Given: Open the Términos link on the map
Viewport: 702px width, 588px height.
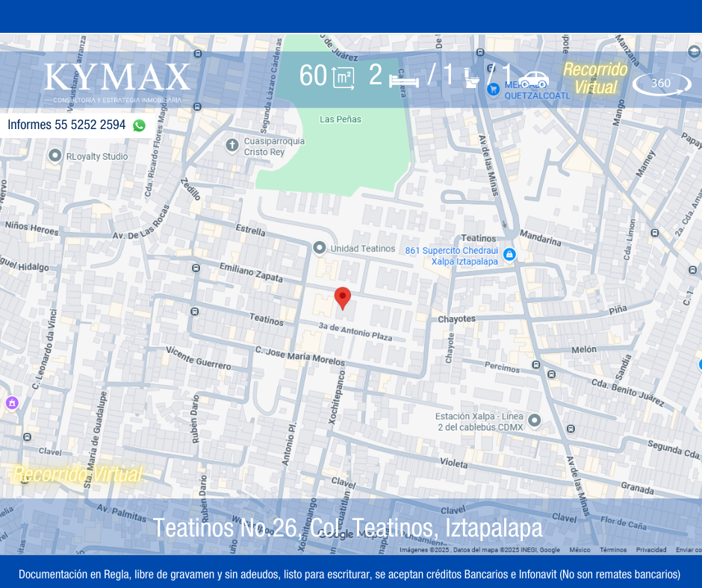Looking at the screenshot, I should pos(612,550).
